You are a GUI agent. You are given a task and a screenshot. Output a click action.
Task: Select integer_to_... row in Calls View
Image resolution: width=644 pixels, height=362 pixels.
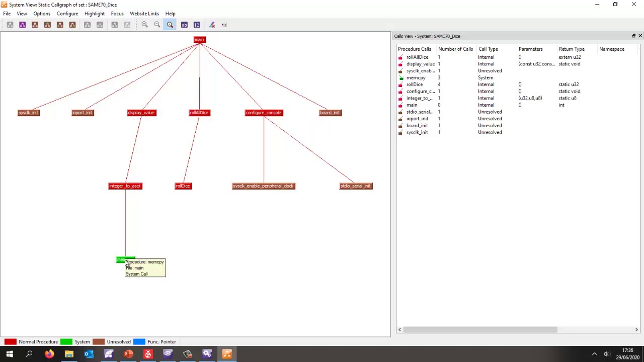pos(517,98)
